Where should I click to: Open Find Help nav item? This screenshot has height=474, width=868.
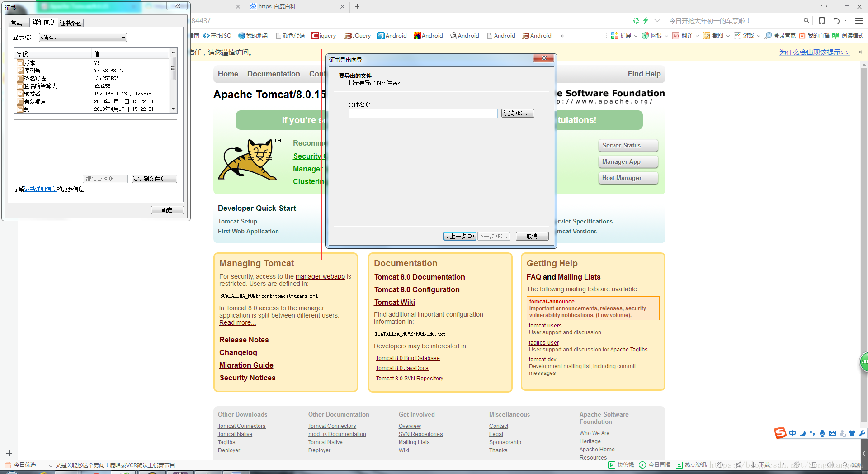644,74
